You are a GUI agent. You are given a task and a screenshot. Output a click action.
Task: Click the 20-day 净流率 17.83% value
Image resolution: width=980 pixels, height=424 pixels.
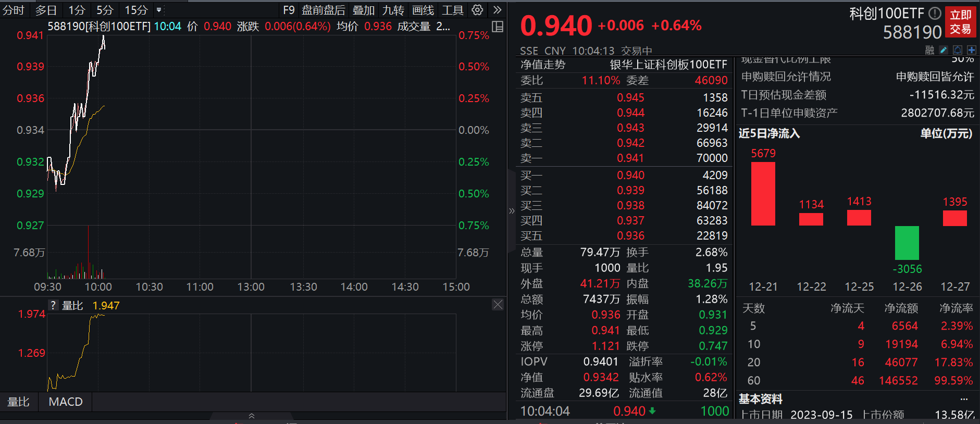pyautogui.click(x=953, y=363)
